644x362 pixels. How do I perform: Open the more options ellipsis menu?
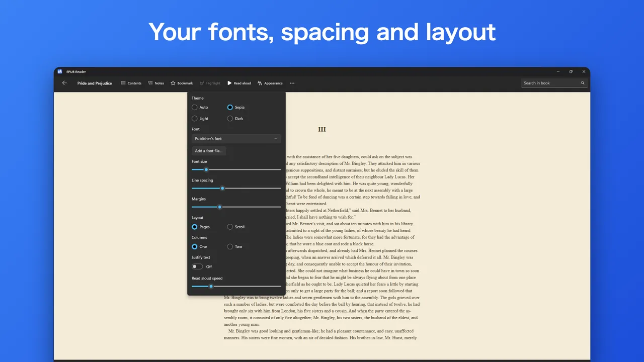point(292,83)
